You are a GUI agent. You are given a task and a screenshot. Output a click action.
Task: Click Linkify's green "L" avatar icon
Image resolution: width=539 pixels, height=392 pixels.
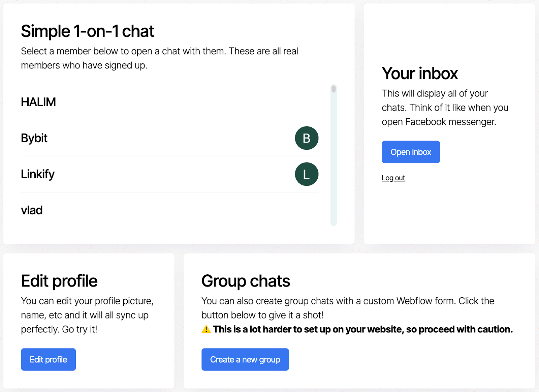[306, 174]
